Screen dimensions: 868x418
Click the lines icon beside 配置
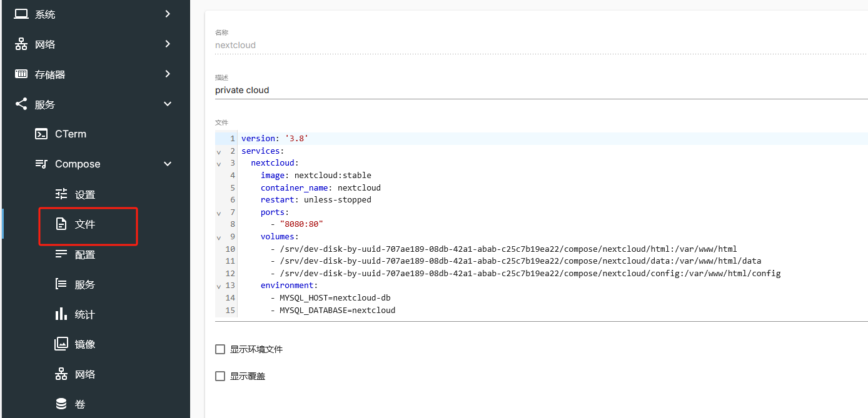coord(61,254)
